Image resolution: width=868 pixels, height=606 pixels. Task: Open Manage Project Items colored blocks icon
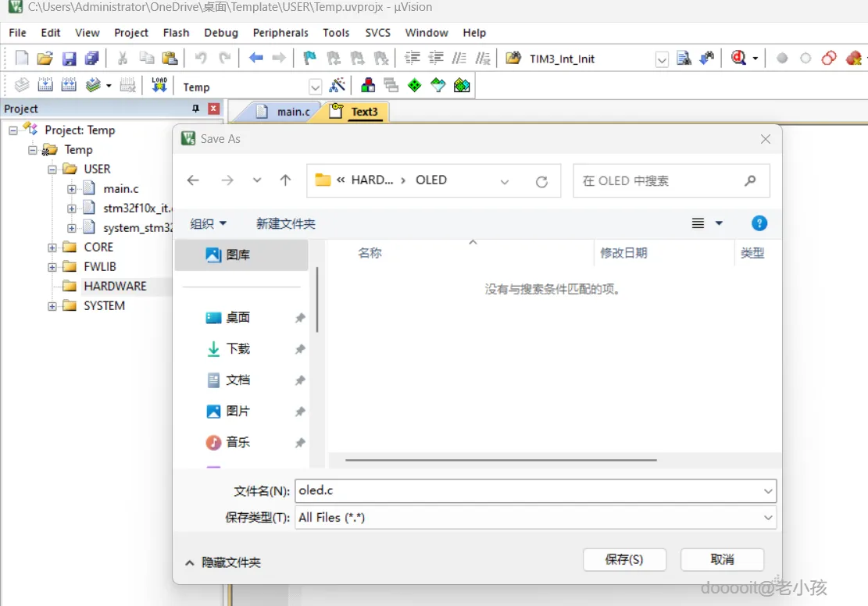368,85
